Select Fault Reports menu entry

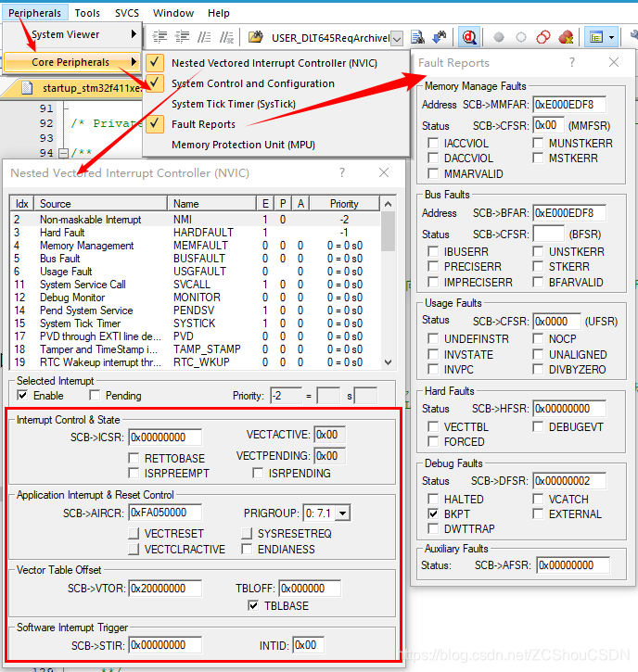tap(275, 124)
